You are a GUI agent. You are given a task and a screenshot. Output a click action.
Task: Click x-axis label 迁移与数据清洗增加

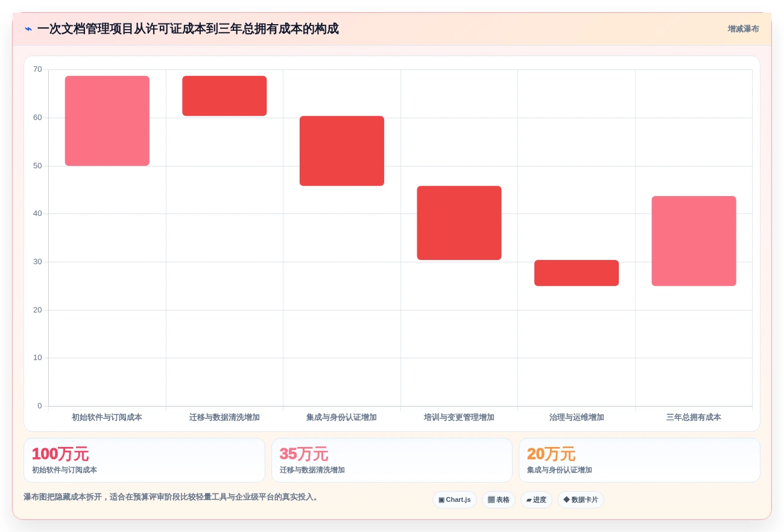(x=224, y=417)
